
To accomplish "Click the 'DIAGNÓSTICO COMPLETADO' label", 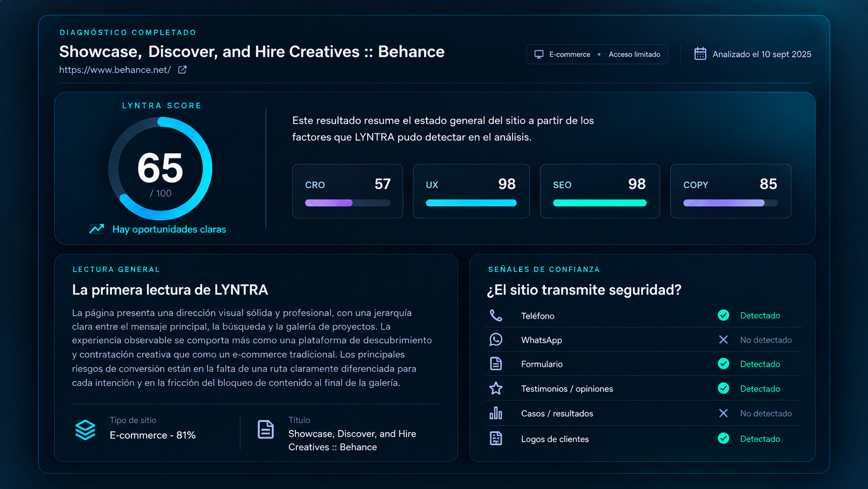I will point(128,32).
